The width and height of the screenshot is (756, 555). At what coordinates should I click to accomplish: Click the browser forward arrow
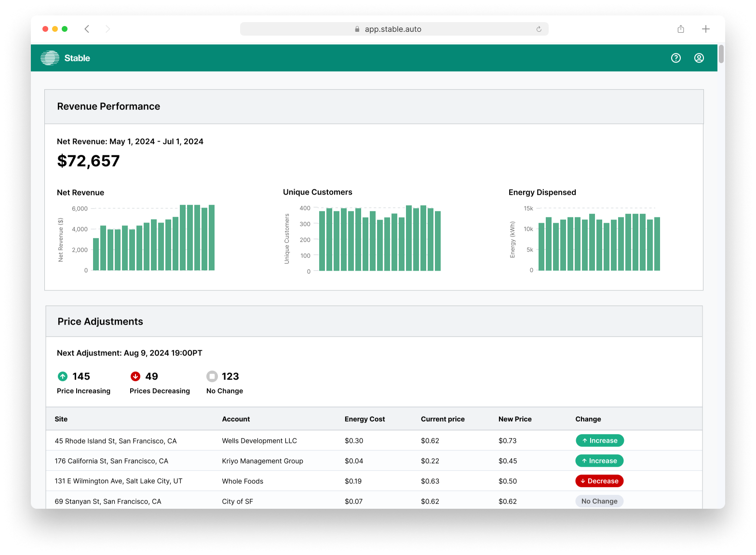point(108,29)
